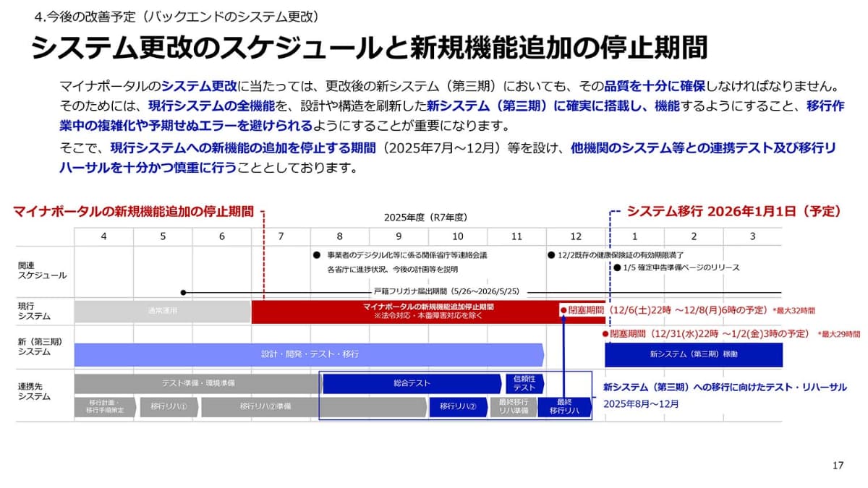Select the 移行計画・移行手順策定 bar
This screenshot has width=868, height=488.
104,407
